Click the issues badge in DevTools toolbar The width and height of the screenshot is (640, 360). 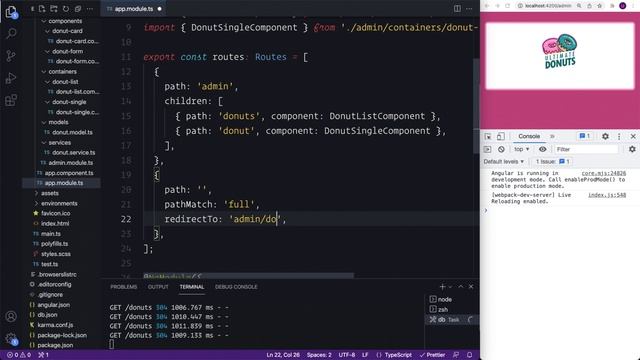tap(584, 136)
